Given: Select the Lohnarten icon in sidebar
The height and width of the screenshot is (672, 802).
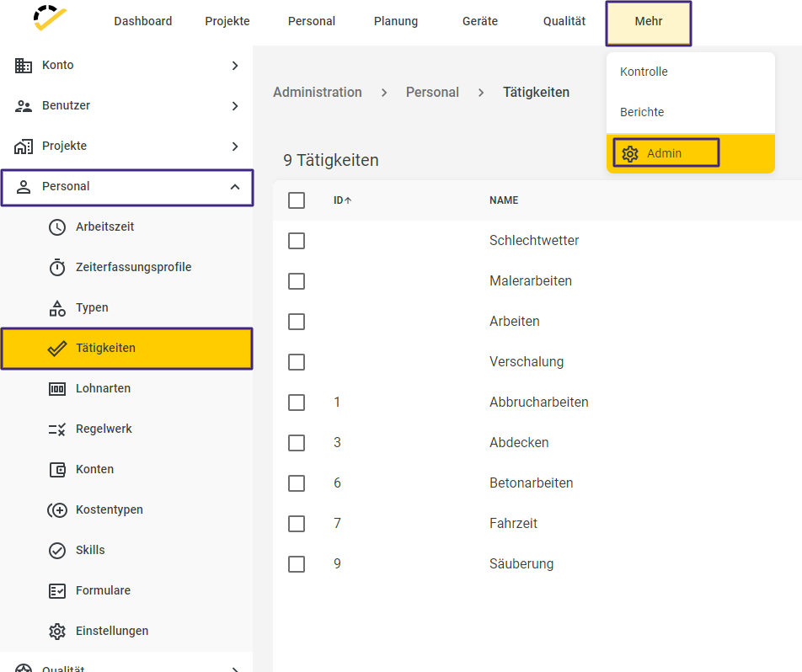Looking at the screenshot, I should coord(56,389).
